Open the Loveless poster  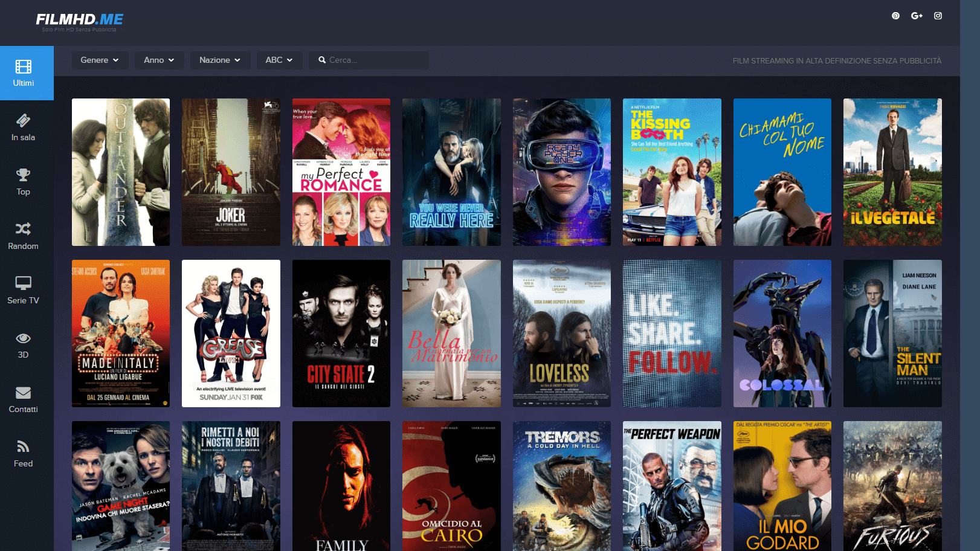562,333
